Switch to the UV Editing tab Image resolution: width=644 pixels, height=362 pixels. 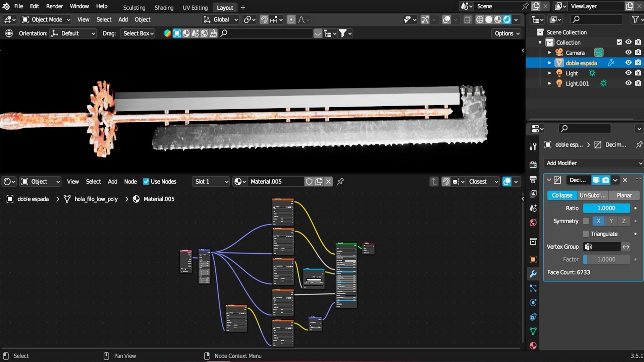pos(195,7)
